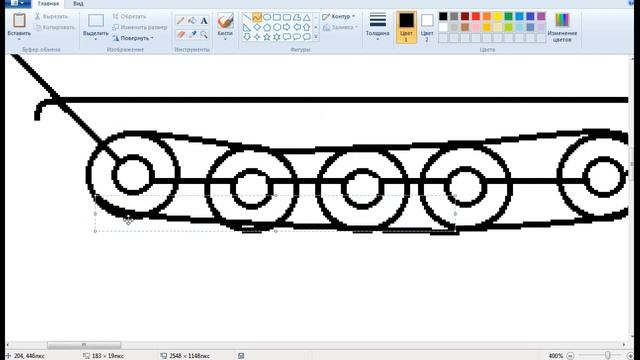The image size is (640, 360).
Task: Click the "183 × 19пкс" selection size text
Action: pyautogui.click(x=108, y=356)
